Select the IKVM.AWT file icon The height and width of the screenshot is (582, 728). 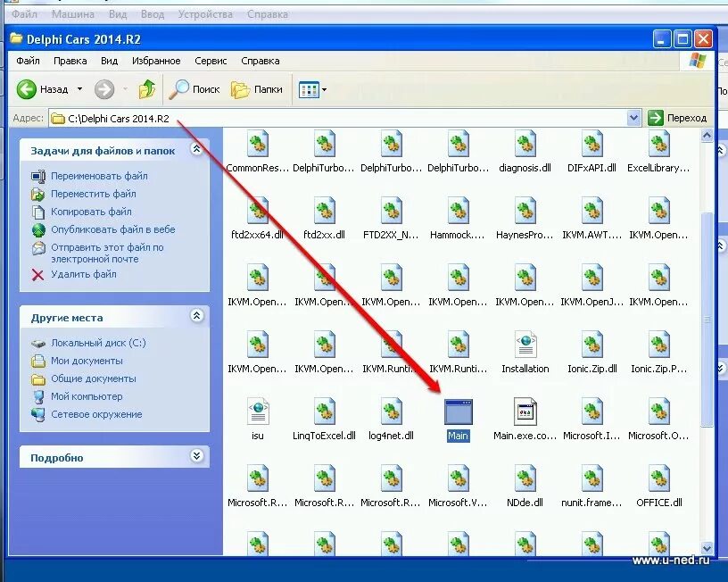592,211
